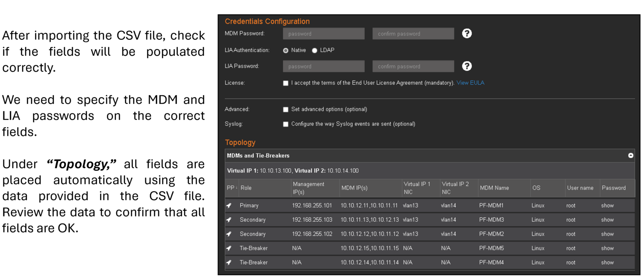Screen dimensions: 644x278
Task: Click the confirm password field for MDM Password
Action: [413, 34]
